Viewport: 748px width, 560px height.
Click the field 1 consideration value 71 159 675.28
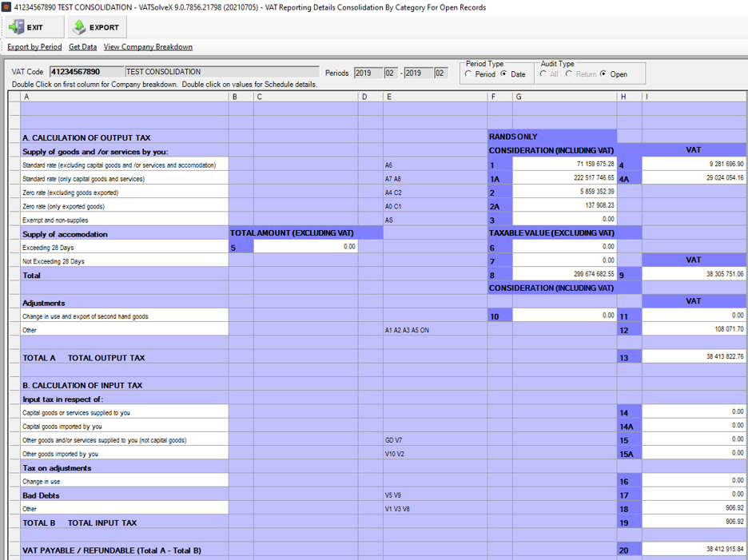563,165
